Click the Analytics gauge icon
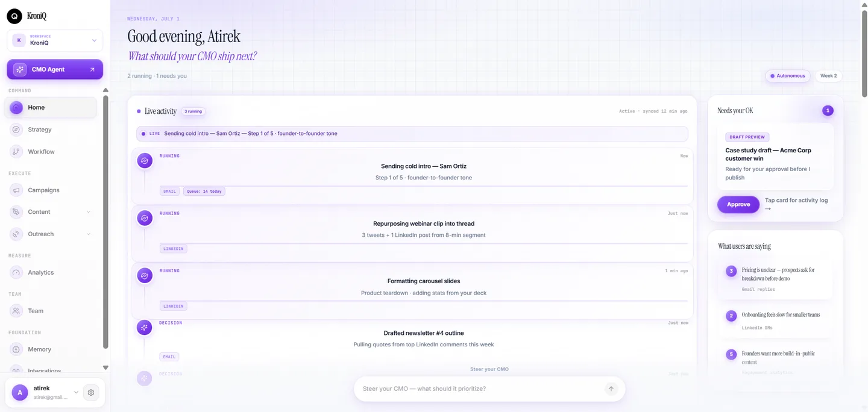868x412 pixels. click(16, 272)
